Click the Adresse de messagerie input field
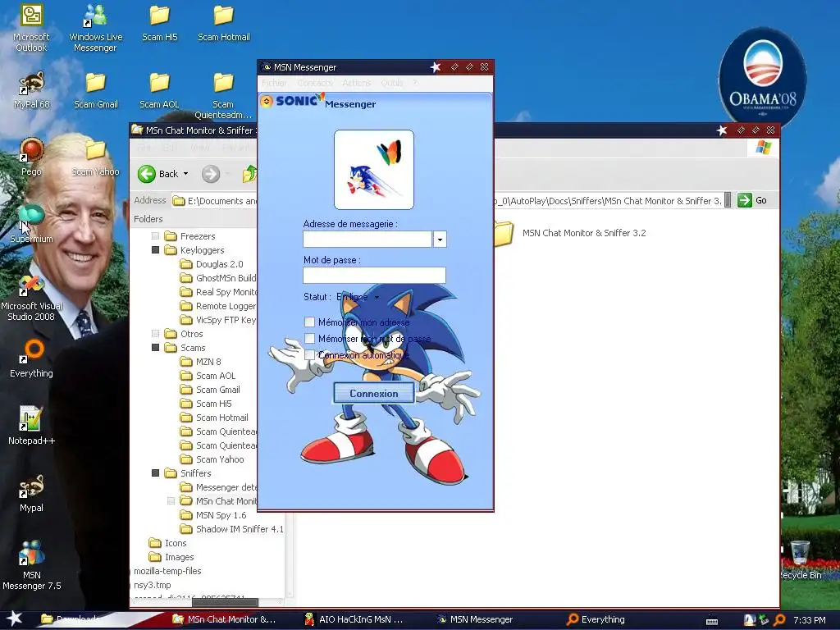The image size is (840, 630). pyautogui.click(x=367, y=239)
